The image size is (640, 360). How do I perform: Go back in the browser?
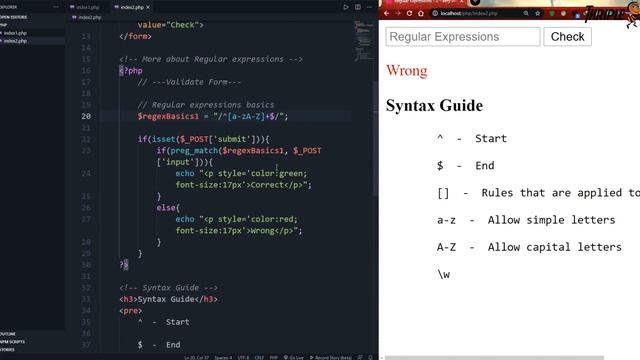(387, 13)
